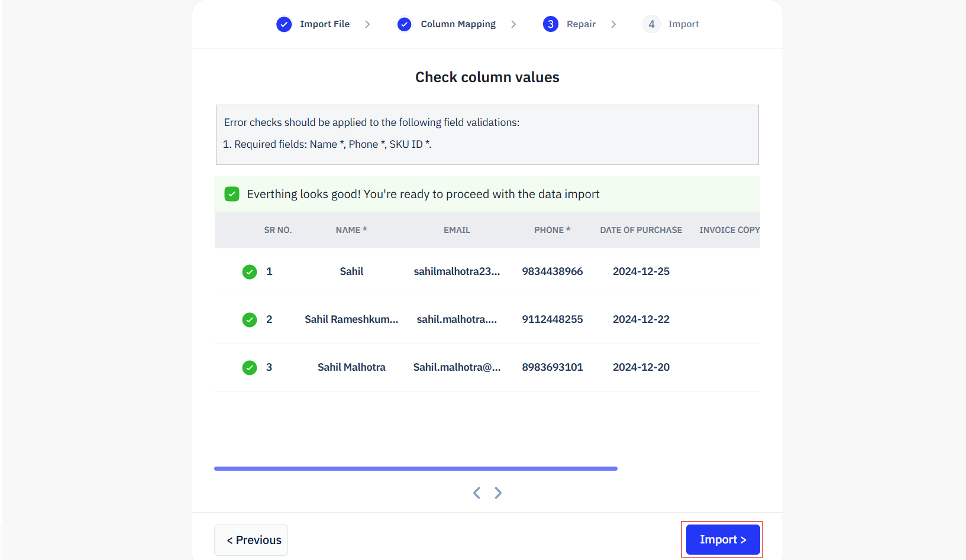
Task: Select date cell 2024-12-20
Action: 641,367
